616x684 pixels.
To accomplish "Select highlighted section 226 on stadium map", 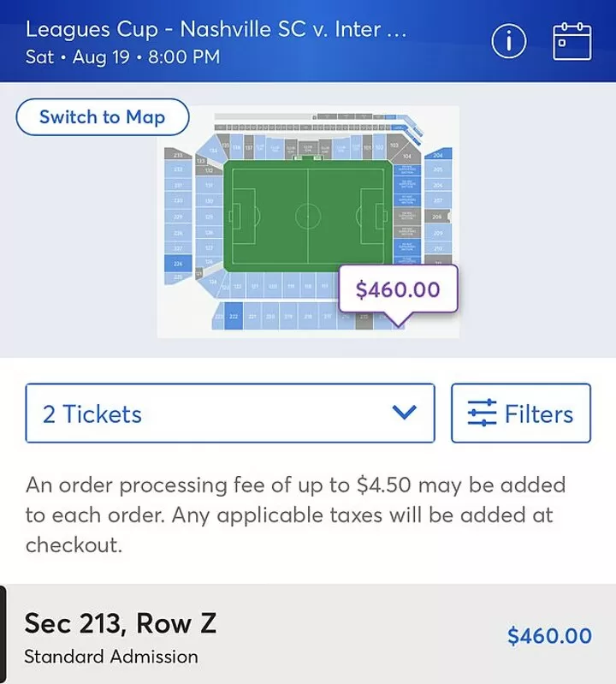I will 178,264.
